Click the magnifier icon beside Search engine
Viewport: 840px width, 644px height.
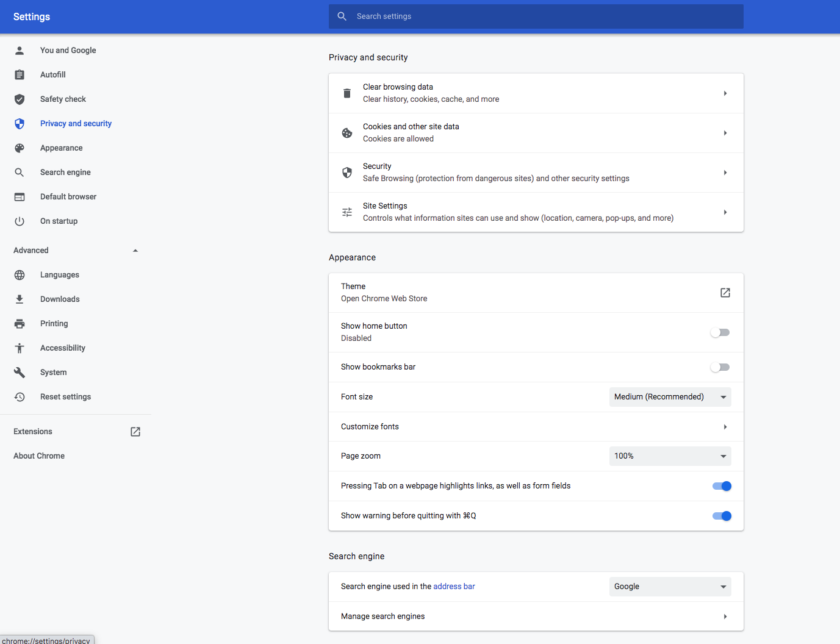pyautogui.click(x=20, y=173)
